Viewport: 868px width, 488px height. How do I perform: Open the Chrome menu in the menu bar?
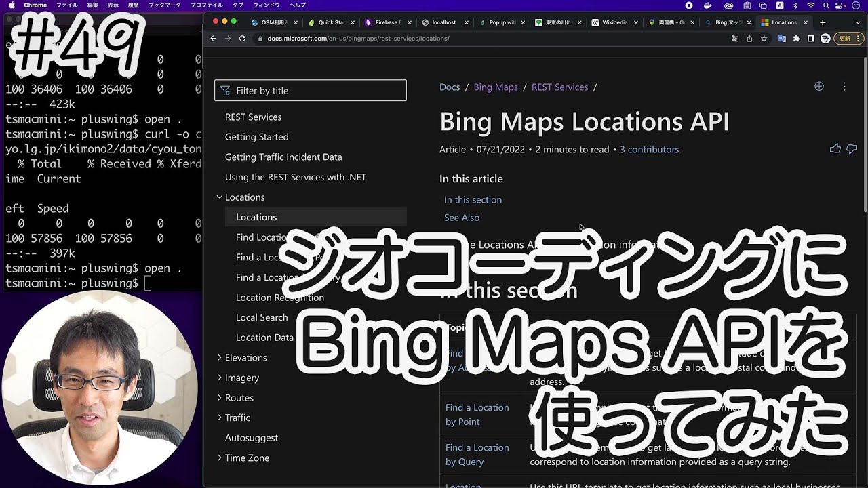tap(35, 5)
